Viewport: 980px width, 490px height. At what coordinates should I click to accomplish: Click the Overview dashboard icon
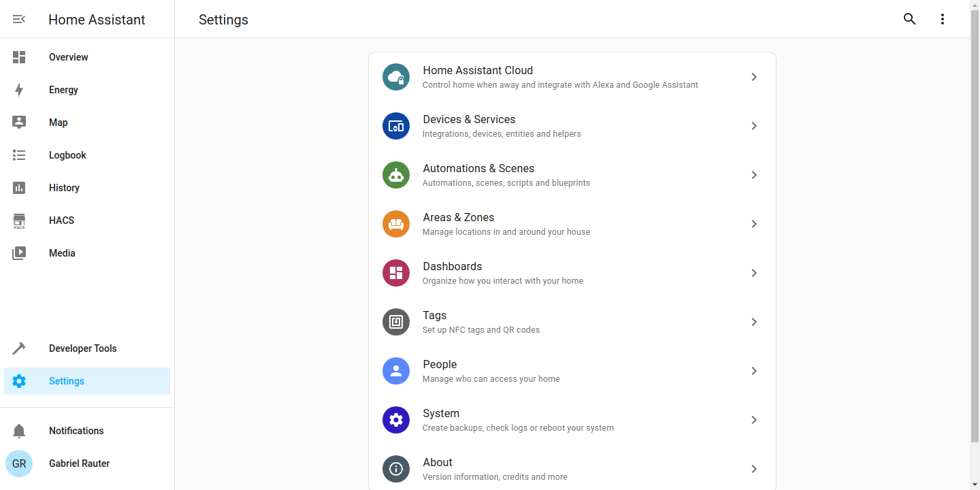click(x=19, y=57)
